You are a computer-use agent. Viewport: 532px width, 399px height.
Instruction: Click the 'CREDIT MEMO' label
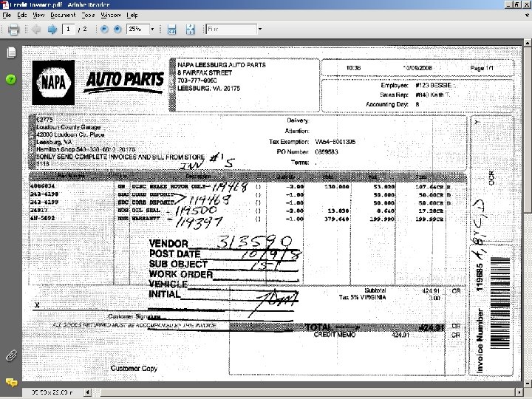pyautogui.click(x=335, y=335)
